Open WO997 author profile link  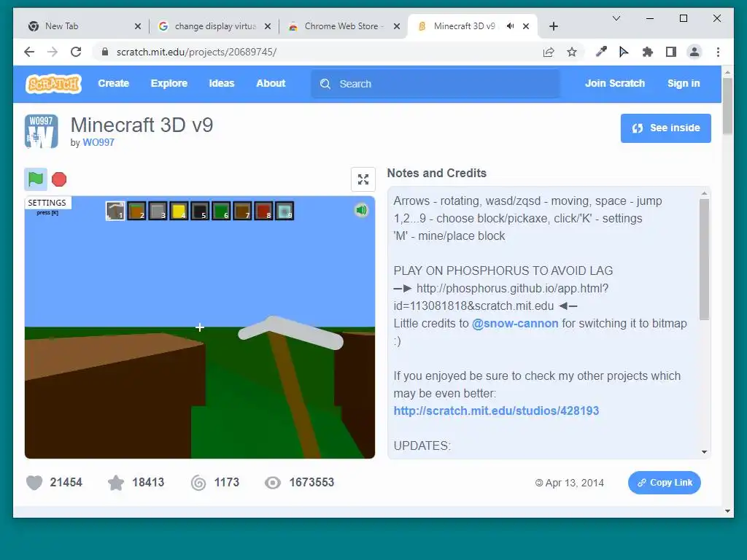click(98, 142)
